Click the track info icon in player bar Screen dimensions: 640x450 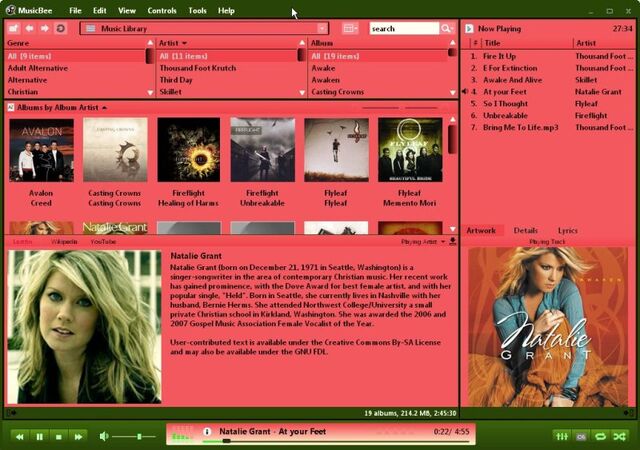207,431
